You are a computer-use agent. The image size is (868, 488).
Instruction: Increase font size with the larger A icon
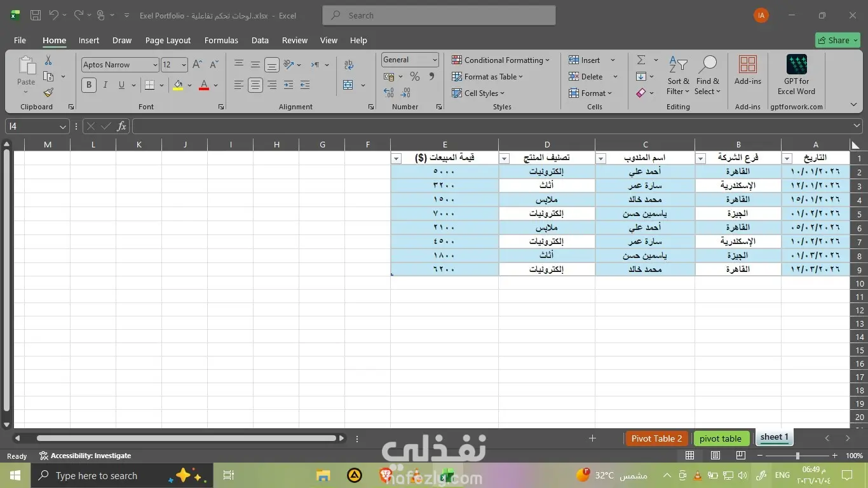(x=198, y=65)
